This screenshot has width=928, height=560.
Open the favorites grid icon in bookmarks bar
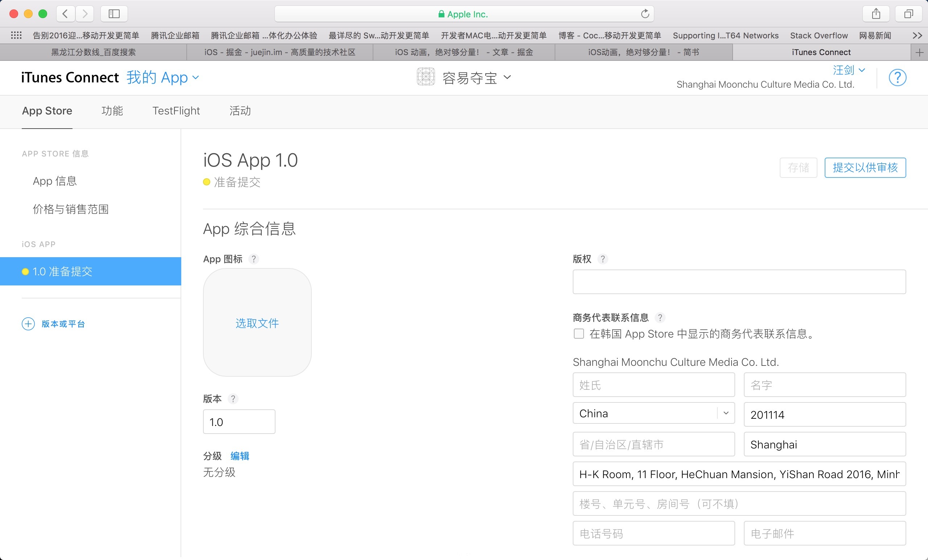tap(16, 35)
